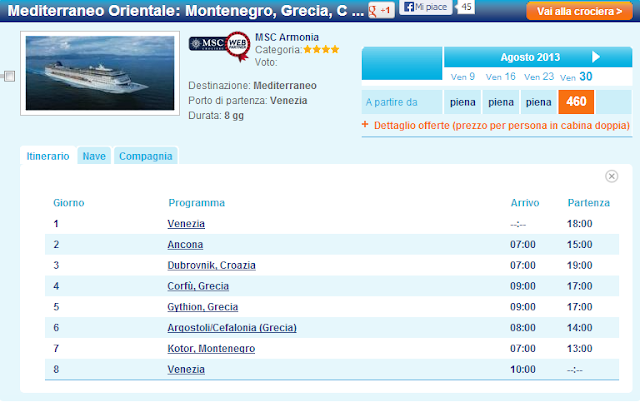The width and height of the screenshot is (640, 402).
Task: Open the Gythion, Grecia link
Action: click(x=202, y=307)
